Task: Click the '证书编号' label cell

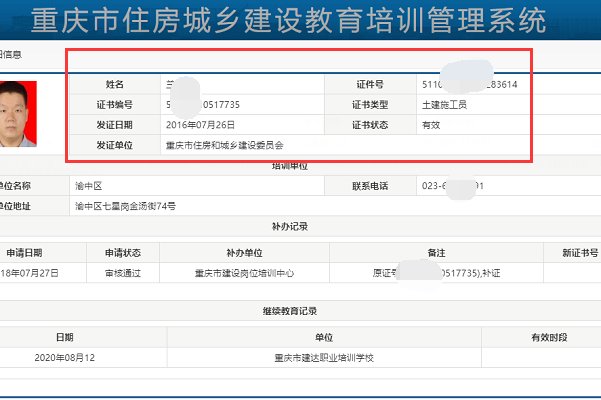Action: pyautogui.click(x=115, y=105)
